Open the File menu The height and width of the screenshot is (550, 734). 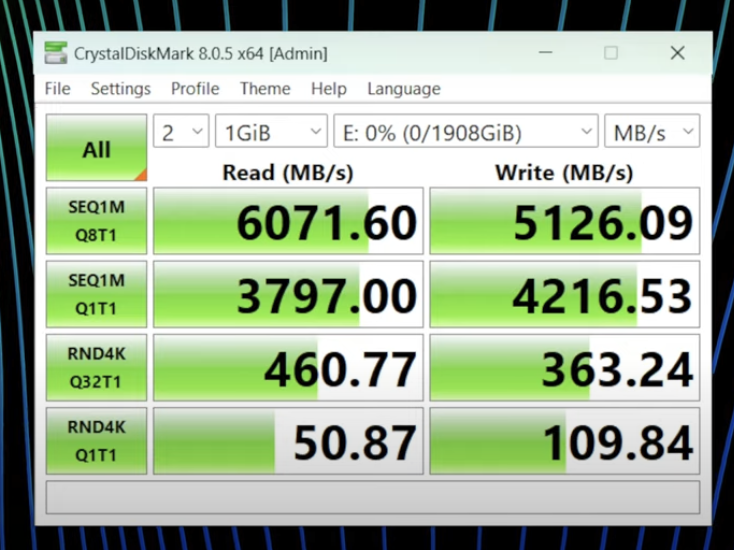tap(58, 89)
